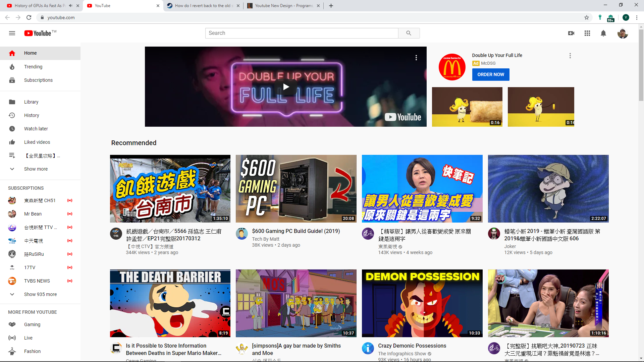Click the Chrome profile Y icon
644x362 pixels.
pyautogui.click(x=626, y=17)
